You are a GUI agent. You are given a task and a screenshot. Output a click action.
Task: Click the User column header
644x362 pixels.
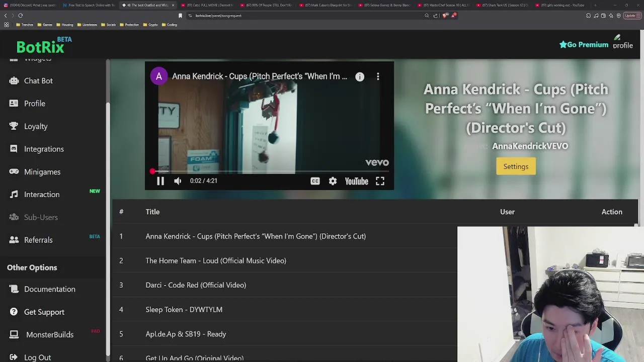coord(507,212)
